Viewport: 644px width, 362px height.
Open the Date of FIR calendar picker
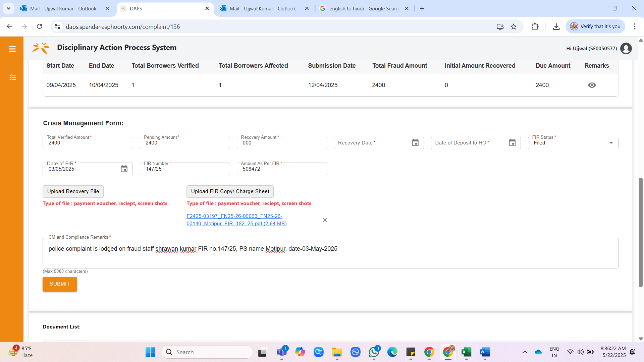[x=124, y=169]
